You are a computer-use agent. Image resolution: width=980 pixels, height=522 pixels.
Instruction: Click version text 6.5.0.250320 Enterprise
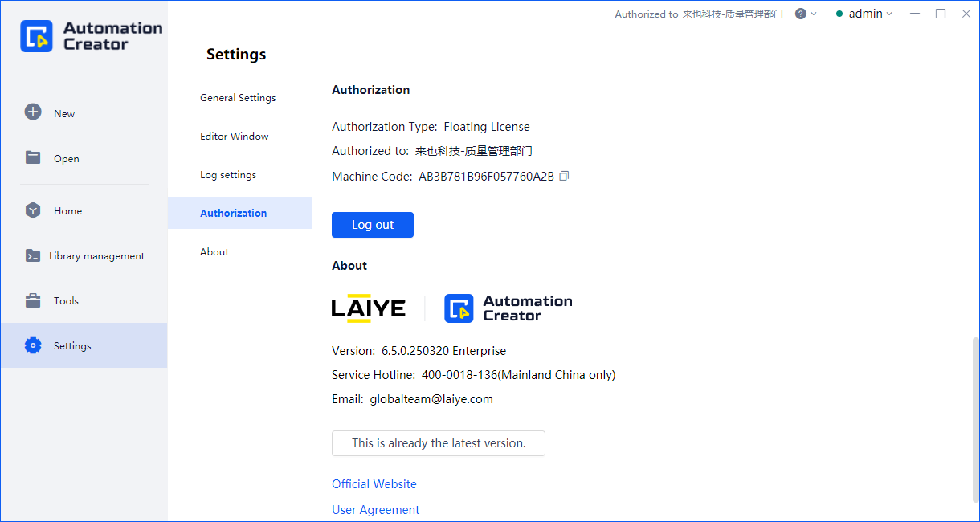pyautogui.click(x=444, y=351)
